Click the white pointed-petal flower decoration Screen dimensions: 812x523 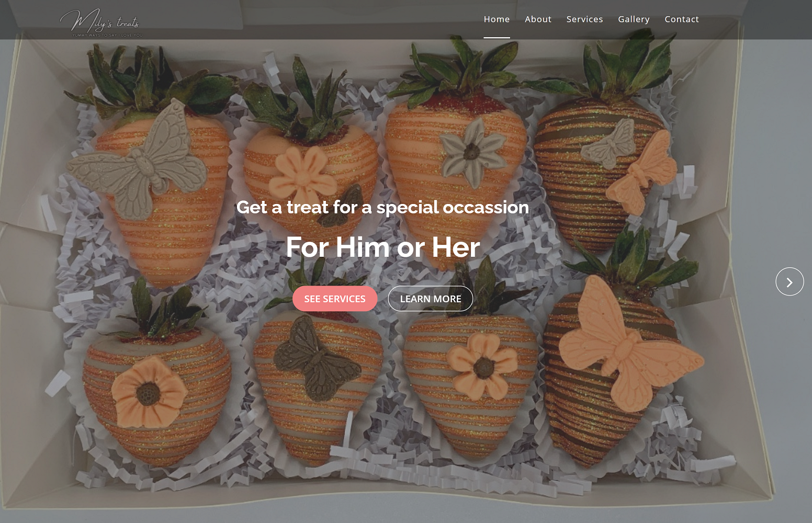[x=472, y=152]
